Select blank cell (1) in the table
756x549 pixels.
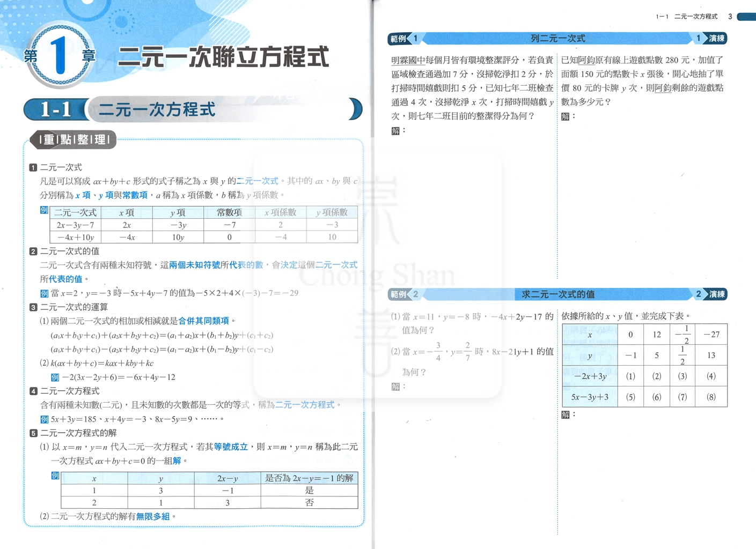[x=630, y=376]
